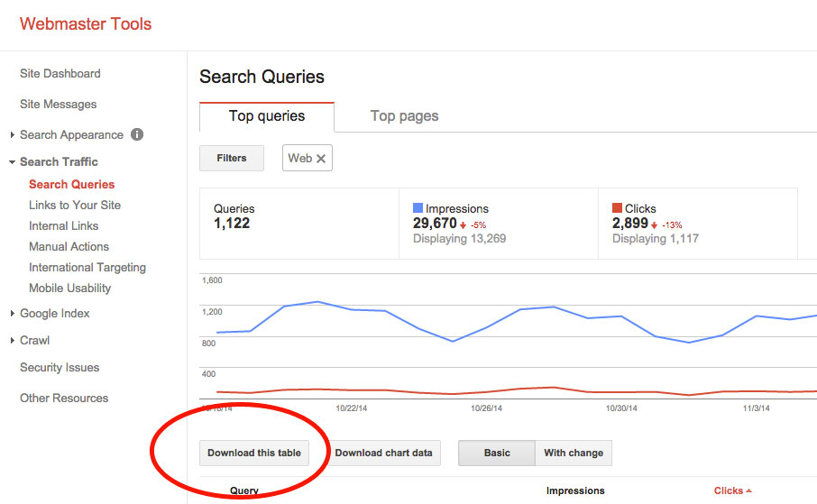Open Links to Your Site
The image size is (817, 504).
click(75, 205)
